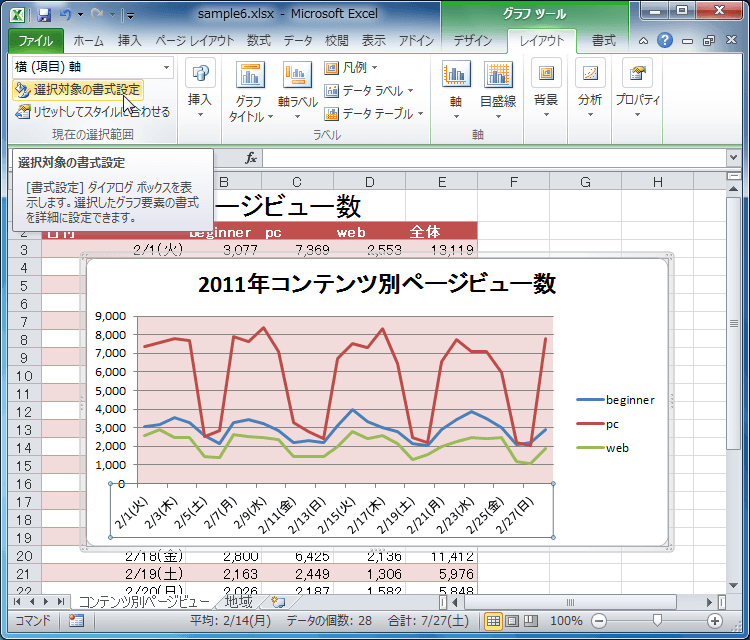
Task: Open the 凡例 legend options
Action: coord(351,67)
